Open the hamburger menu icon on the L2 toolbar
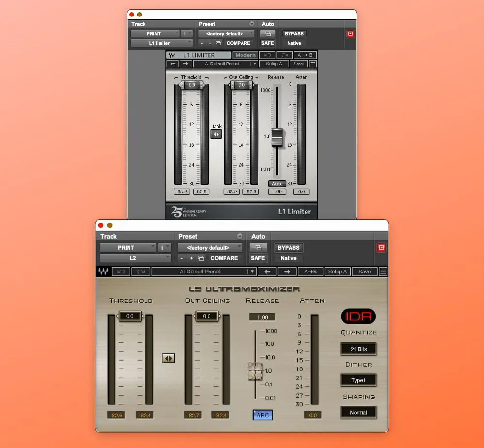This screenshot has width=484, height=448. [383, 272]
